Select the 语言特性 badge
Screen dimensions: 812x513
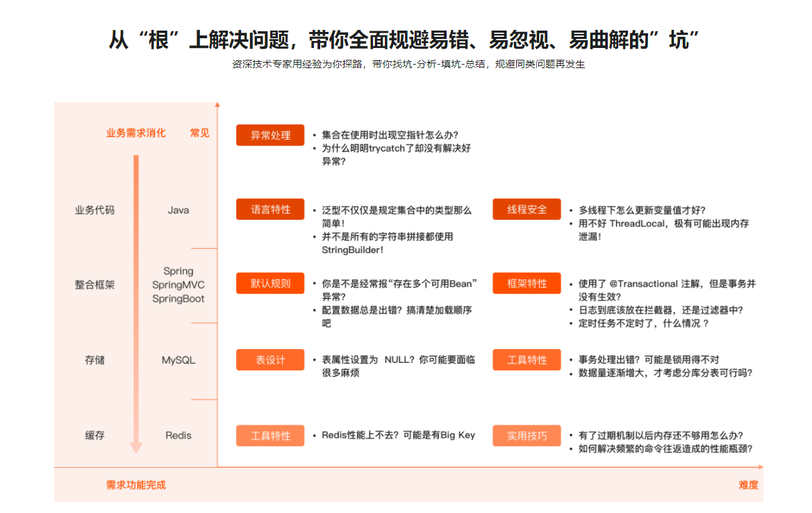coord(270,209)
